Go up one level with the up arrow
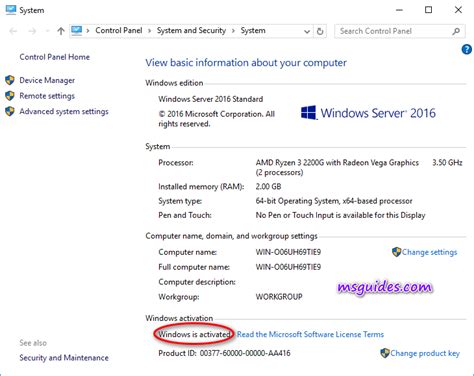This screenshot has width=474, height=376. 61,31
